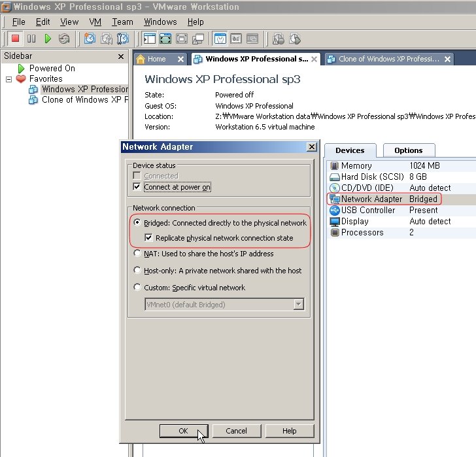Click the Memory device icon
Viewport: 476px width, 457px height.
coord(334,165)
